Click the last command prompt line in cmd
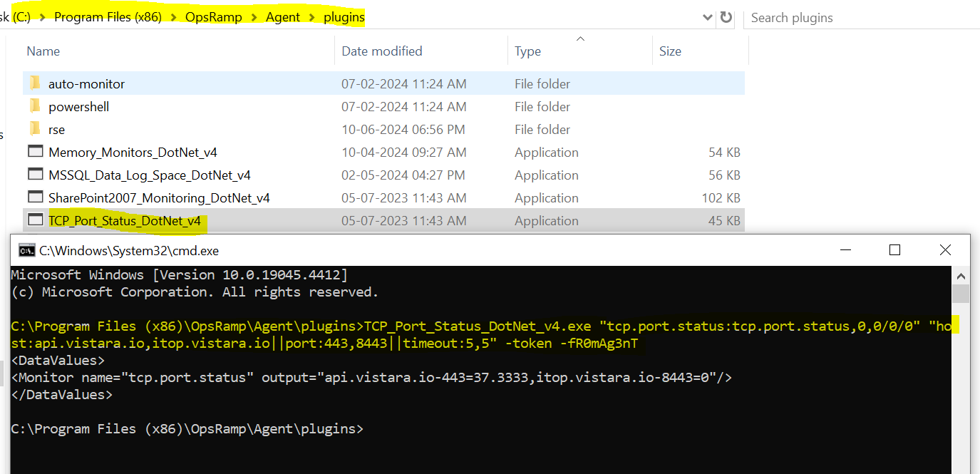The height and width of the screenshot is (474, 980). tap(187, 428)
